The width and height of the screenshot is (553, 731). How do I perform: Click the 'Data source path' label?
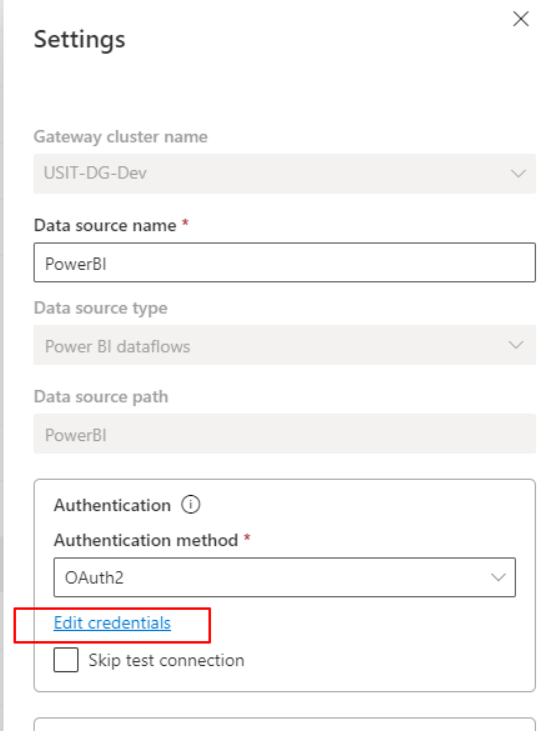tap(101, 397)
